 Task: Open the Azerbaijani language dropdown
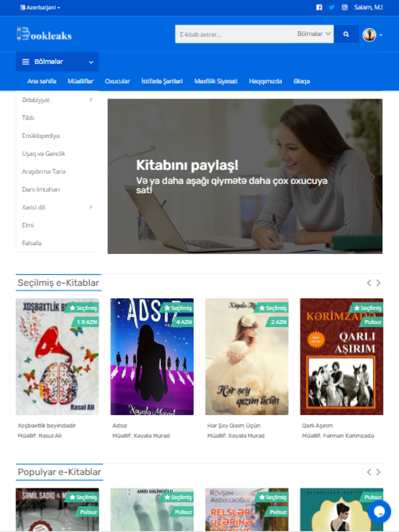pyautogui.click(x=40, y=7)
